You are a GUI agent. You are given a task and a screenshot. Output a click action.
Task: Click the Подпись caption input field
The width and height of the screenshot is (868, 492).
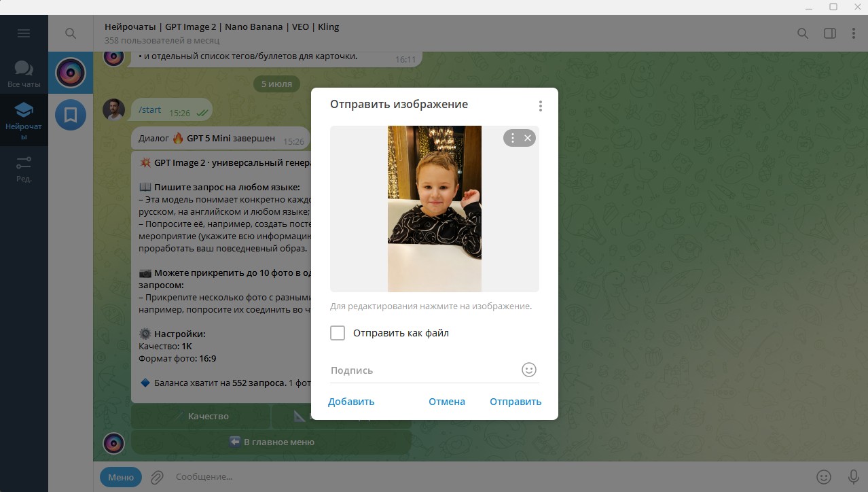coord(423,370)
